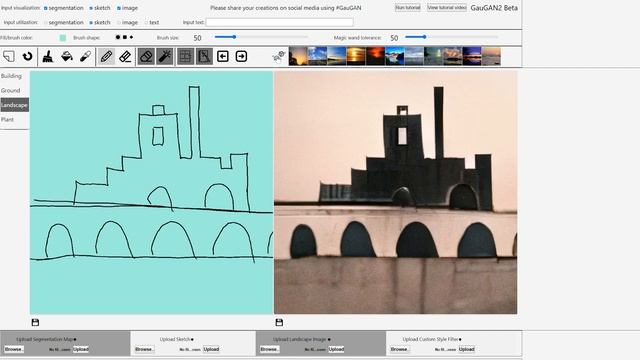Pick the fiery red sunset style thumbnail
Image resolution: width=640 pixels, height=360 pixels.
375,56
